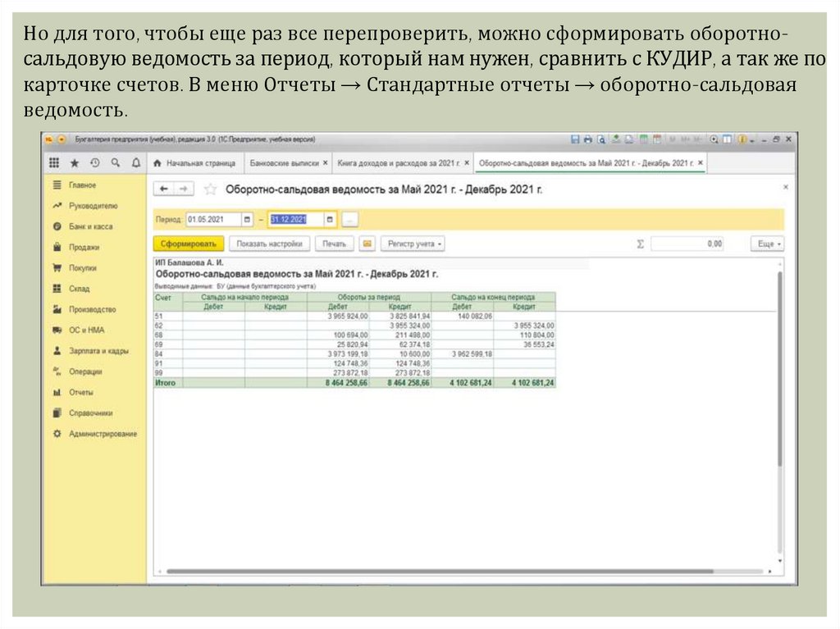
Task: Expand the Еще menu
Action: (766, 244)
